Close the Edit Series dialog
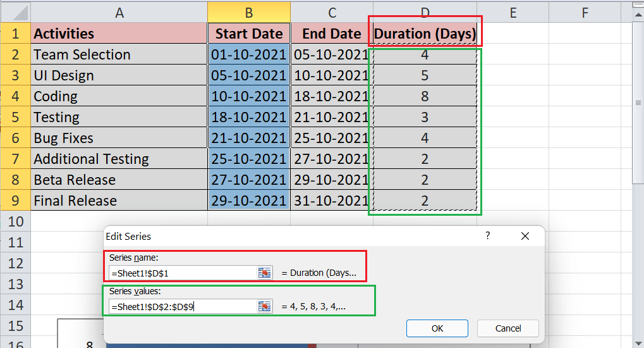644x348 pixels. click(x=525, y=236)
